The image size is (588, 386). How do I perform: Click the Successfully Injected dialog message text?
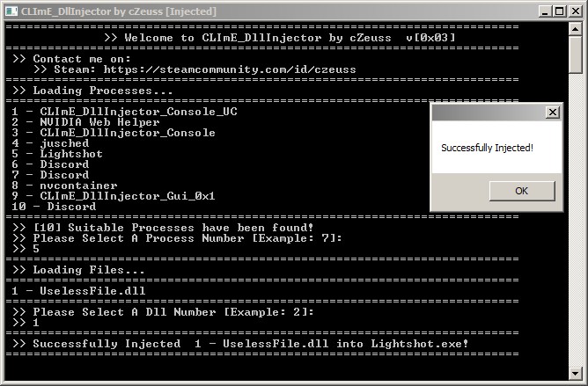coord(487,148)
